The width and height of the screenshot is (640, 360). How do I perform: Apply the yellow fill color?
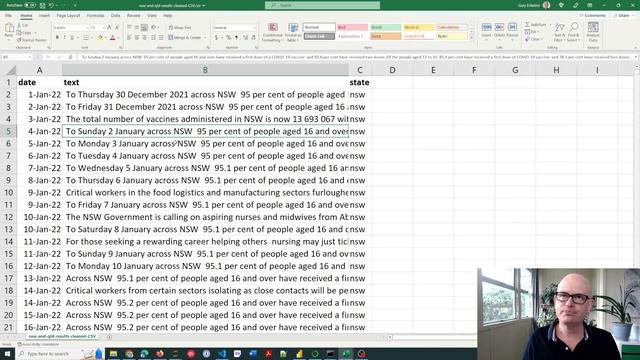[x=100, y=38]
